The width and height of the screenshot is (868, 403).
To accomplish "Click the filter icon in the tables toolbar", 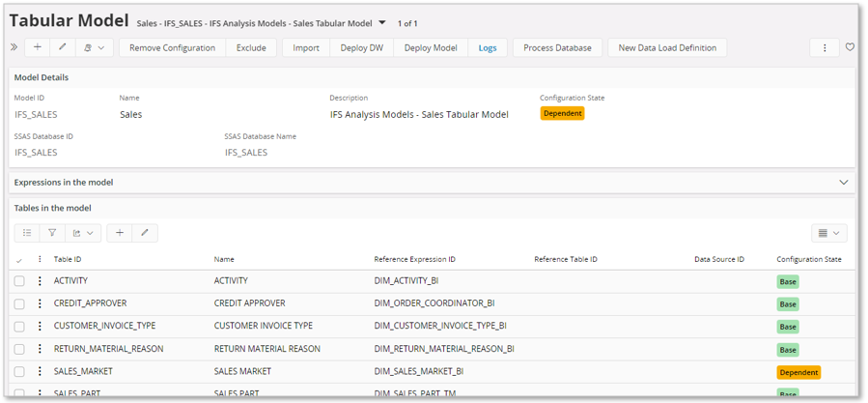I will pos(52,233).
